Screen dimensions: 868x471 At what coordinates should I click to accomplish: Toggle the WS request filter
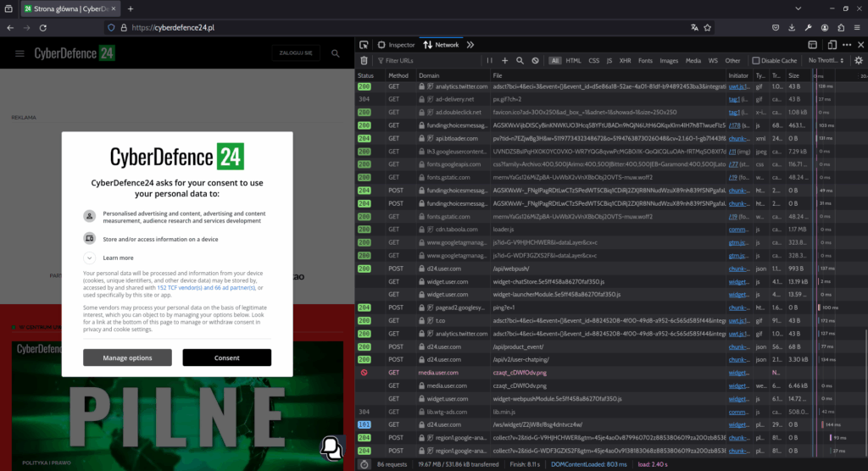pos(713,61)
